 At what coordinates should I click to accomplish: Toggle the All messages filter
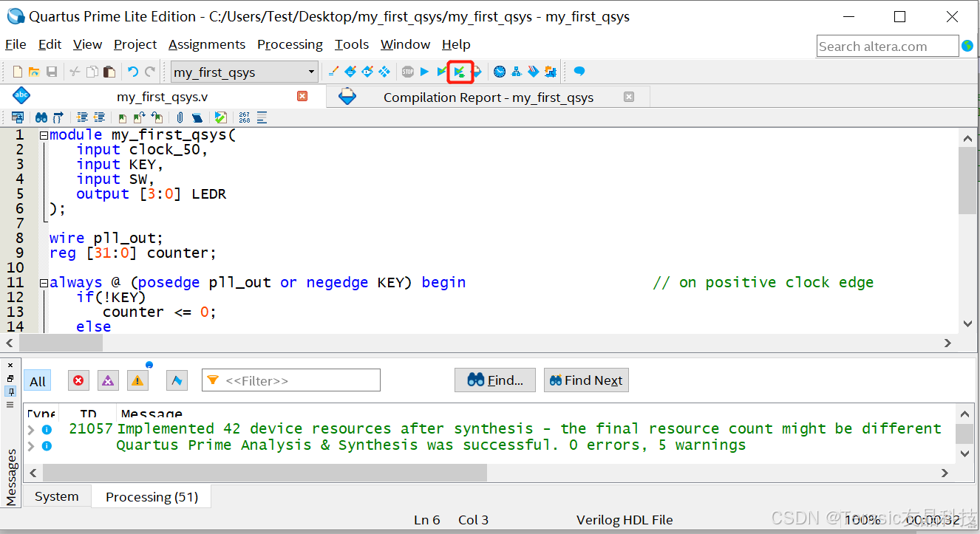38,381
